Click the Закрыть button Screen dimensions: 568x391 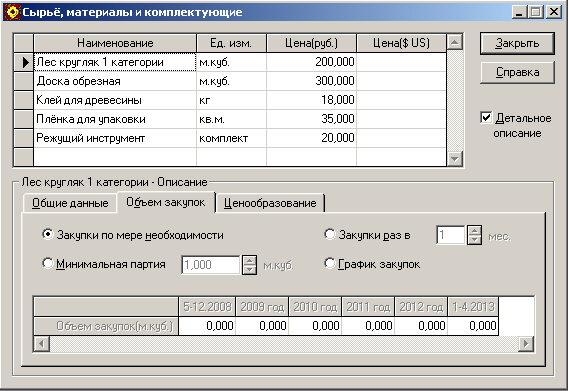[x=517, y=43]
